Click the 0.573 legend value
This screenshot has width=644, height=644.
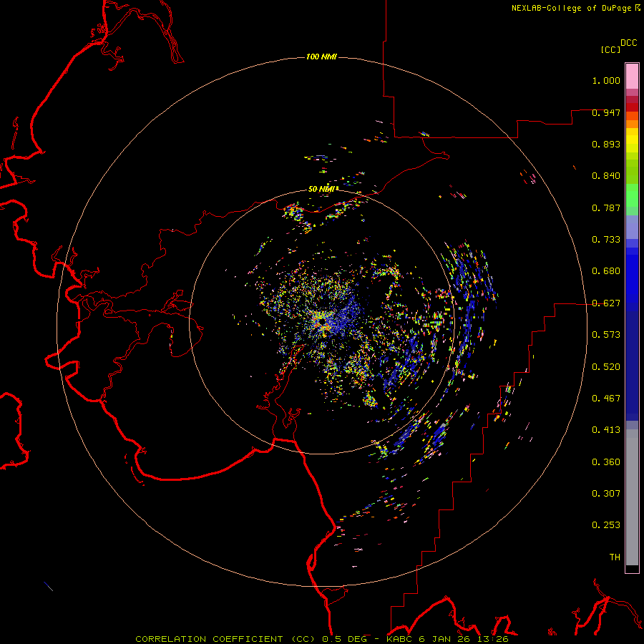click(x=606, y=335)
